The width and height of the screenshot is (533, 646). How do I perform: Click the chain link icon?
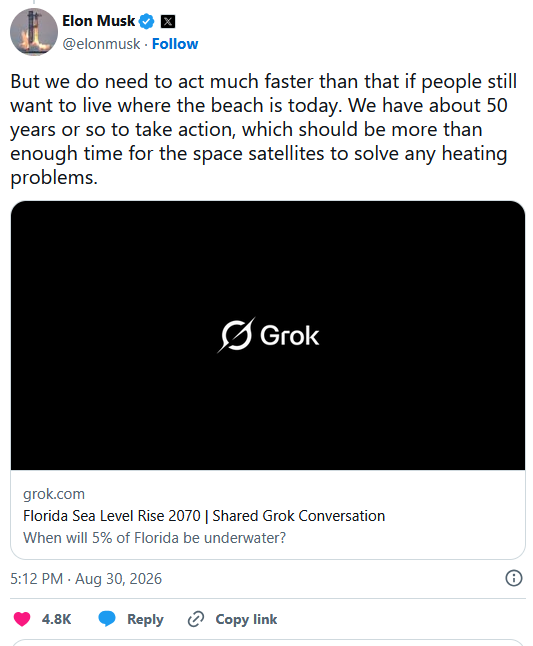[196, 619]
